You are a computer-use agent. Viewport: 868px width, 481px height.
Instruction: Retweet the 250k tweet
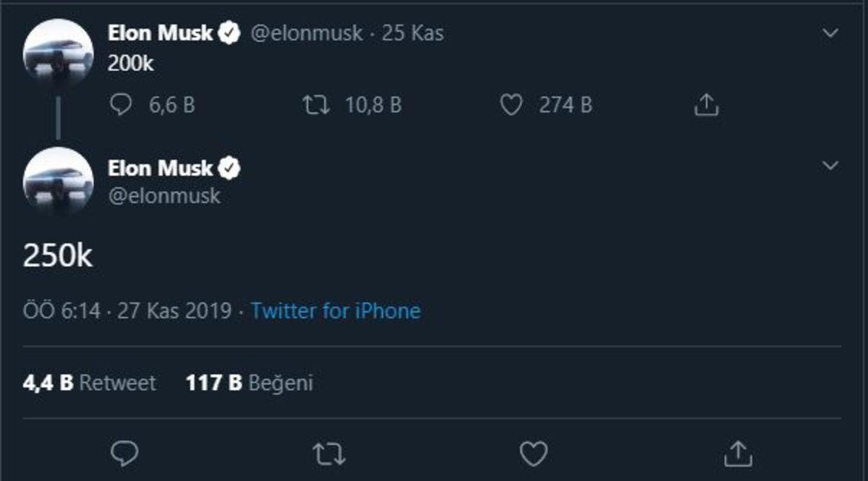pyautogui.click(x=330, y=453)
